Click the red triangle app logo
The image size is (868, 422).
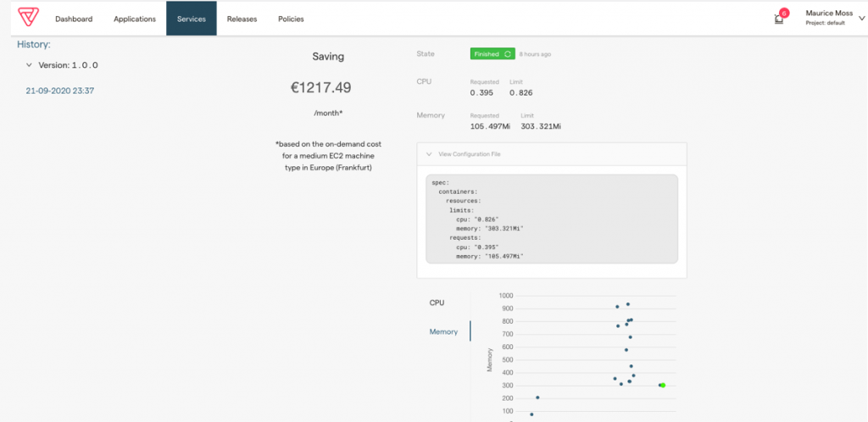pyautogui.click(x=28, y=17)
